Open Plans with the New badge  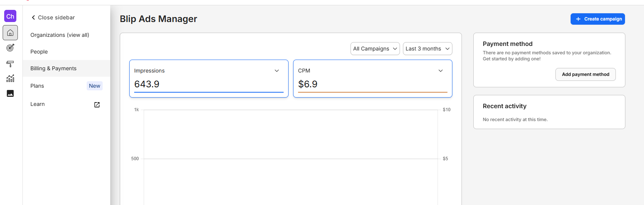pyautogui.click(x=67, y=86)
